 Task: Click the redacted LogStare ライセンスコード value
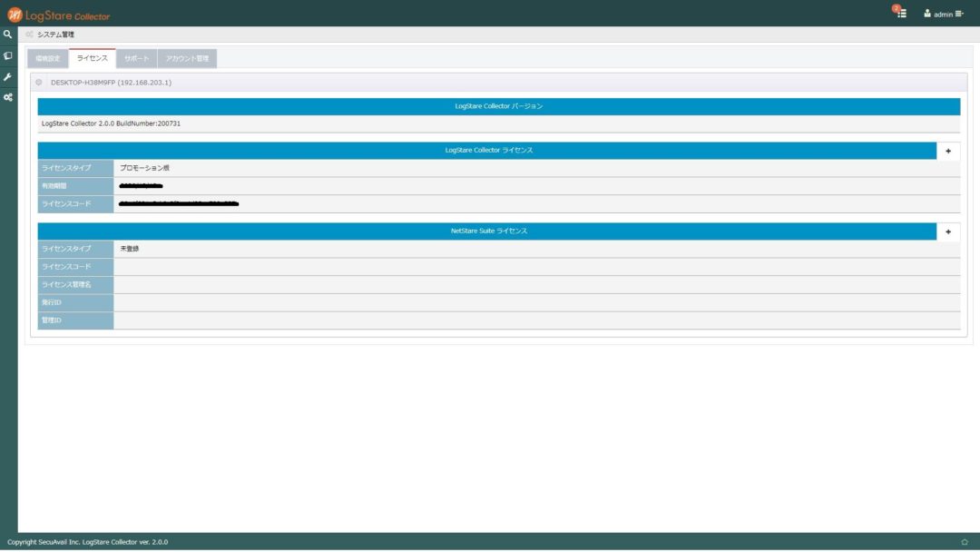click(179, 203)
